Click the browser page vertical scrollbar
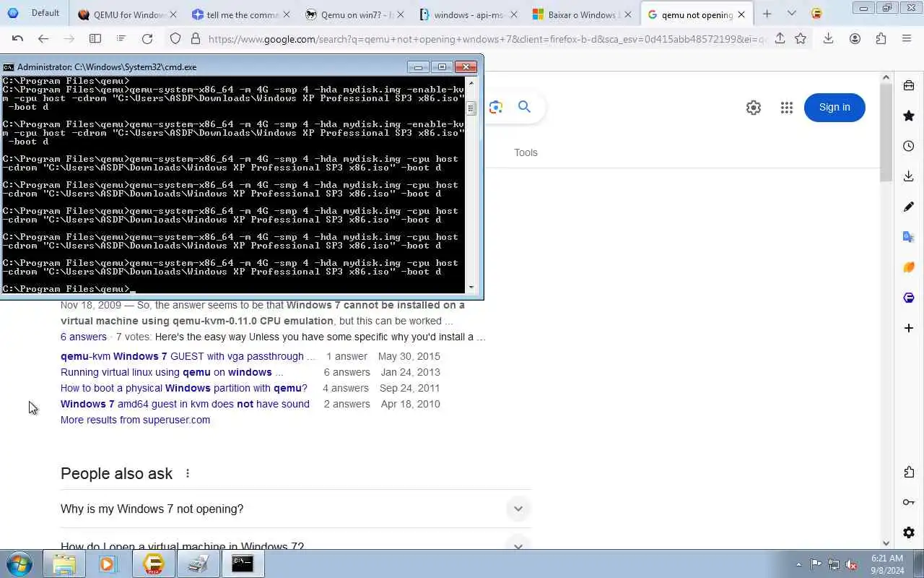Screen dimensions: 924x578 click(887, 134)
